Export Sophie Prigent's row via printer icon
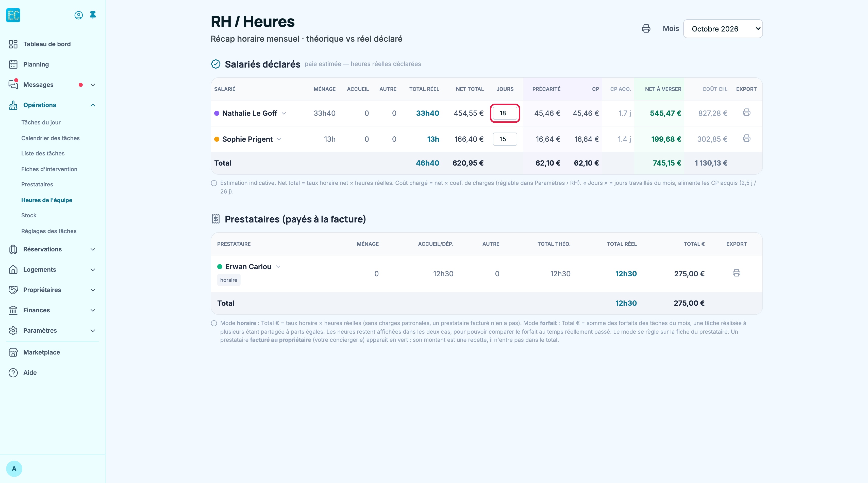Image resolution: width=868 pixels, height=483 pixels. (x=746, y=138)
